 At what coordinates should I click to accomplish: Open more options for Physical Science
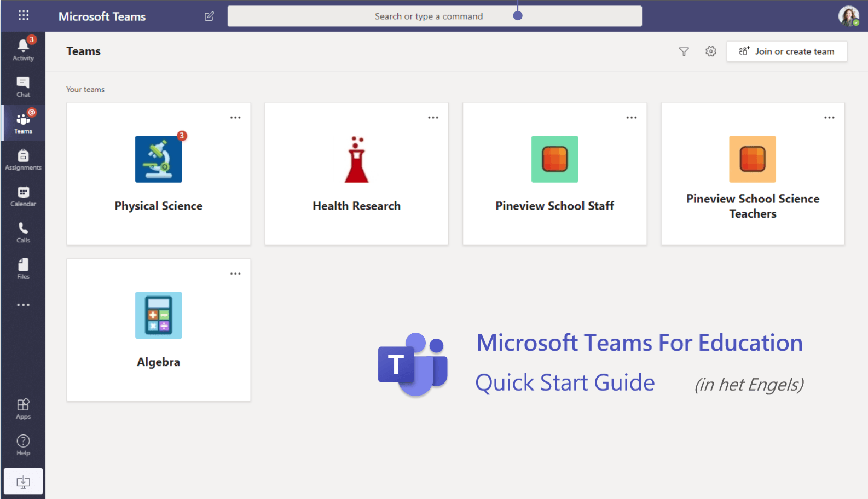pos(235,118)
